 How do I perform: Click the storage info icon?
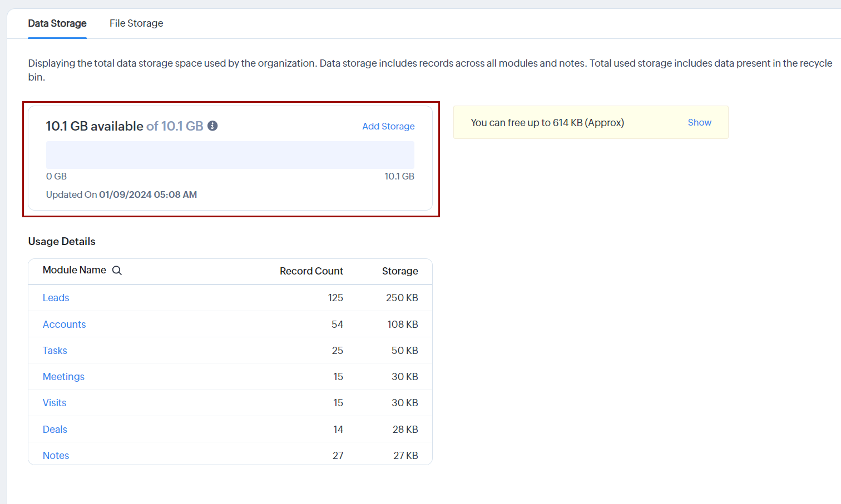[212, 126]
